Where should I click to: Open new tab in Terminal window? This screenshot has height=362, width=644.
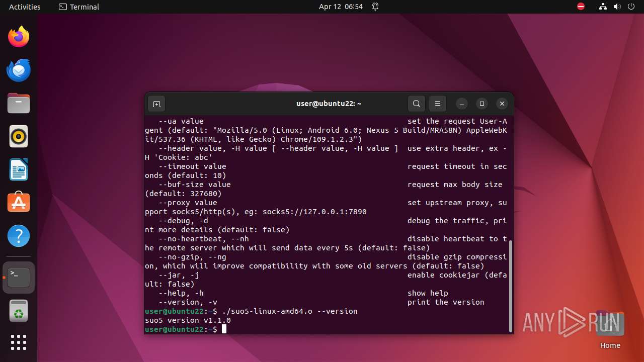coord(156,104)
